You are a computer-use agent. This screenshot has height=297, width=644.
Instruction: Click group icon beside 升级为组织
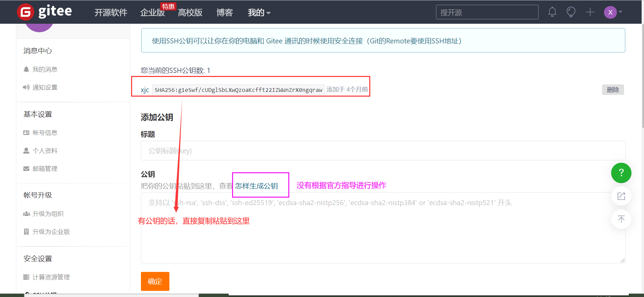[x=26, y=214]
